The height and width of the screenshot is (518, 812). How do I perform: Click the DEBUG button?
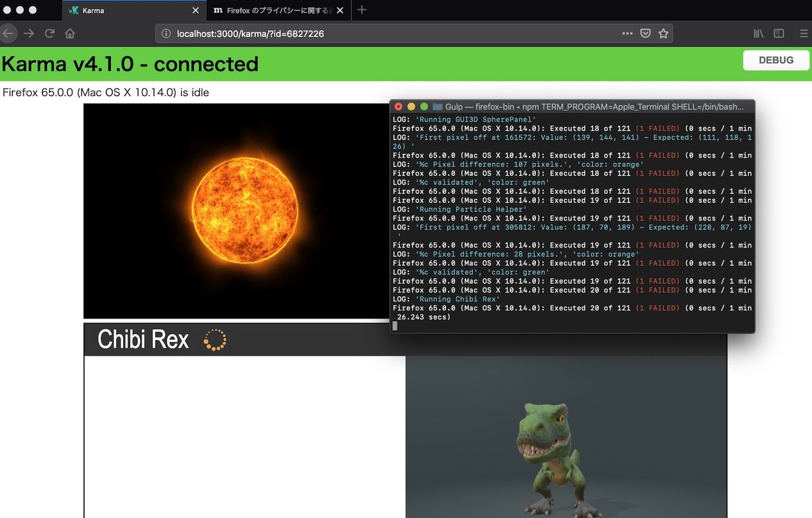coord(776,60)
